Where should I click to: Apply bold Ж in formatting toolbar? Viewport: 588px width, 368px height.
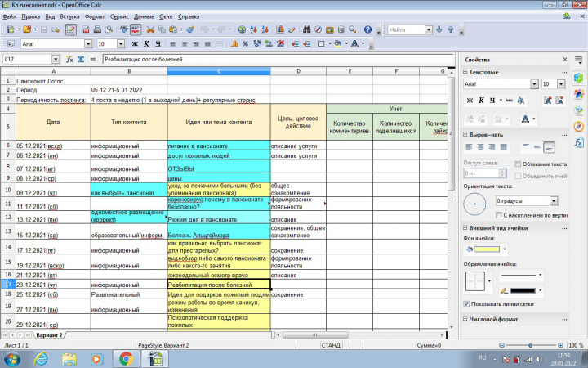135,44
